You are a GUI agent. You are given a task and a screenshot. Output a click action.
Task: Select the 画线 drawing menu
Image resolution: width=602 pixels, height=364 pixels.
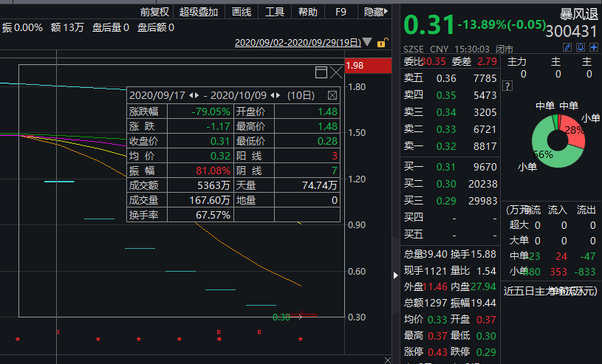click(x=242, y=12)
